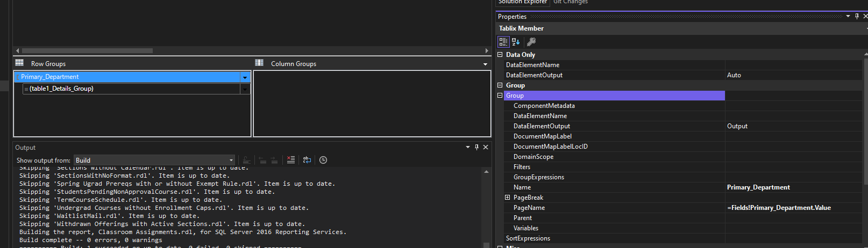Click left arrow of designer horizontal scrollbar
The width and height of the screenshot is (868, 248).
(17, 50)
